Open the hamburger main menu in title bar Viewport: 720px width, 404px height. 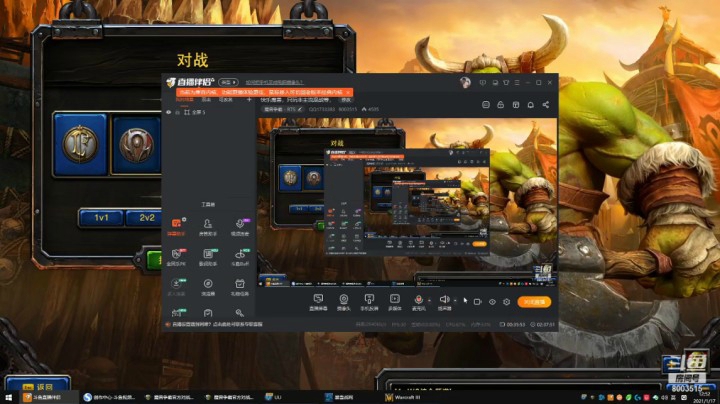click(x=517, y=83)
